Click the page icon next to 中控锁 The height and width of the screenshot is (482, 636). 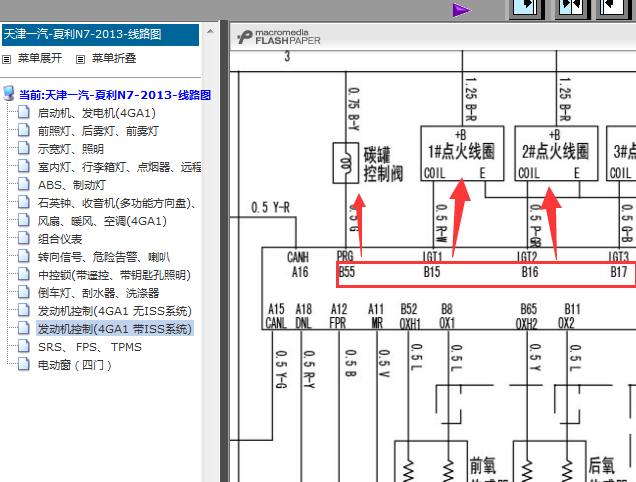pyautogui.click(x=24, y=274)
